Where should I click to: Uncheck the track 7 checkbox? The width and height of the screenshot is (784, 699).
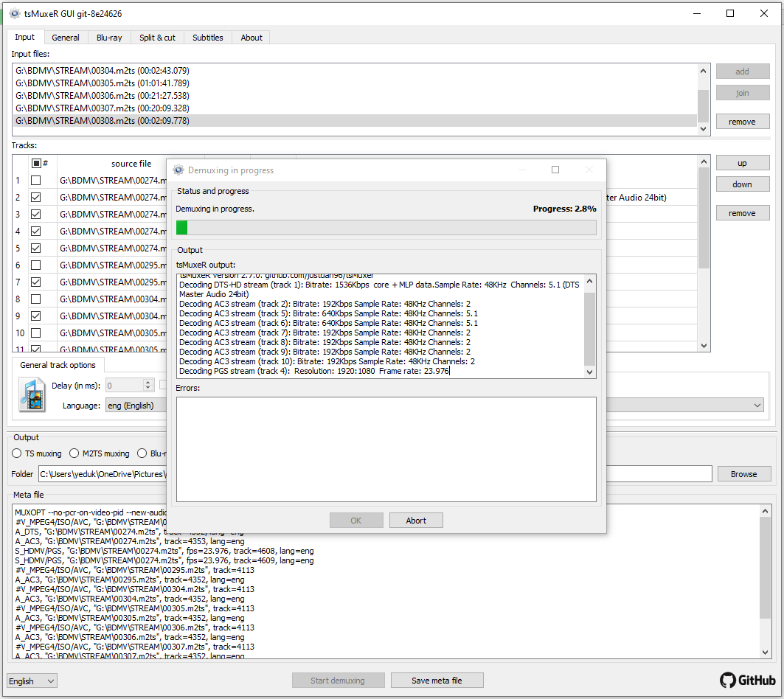click(x=36, y=282)
